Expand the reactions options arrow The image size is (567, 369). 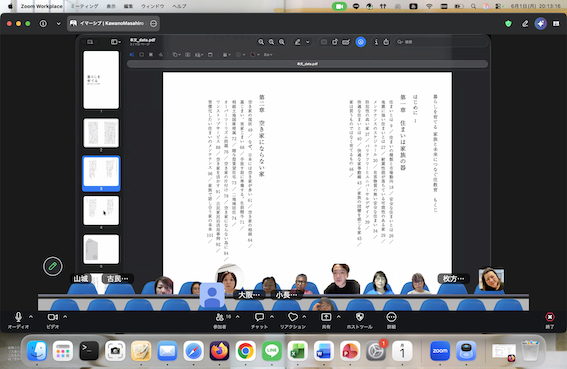[x=304, y=317]
